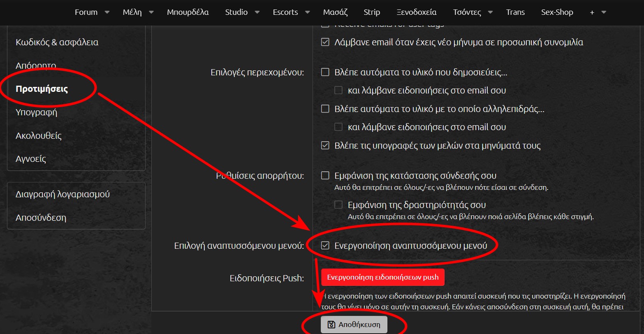The width and height of the screenshot is (644, 334).
Task: Open the Ξενοδοχεία menu item
Action: point(417,12)
